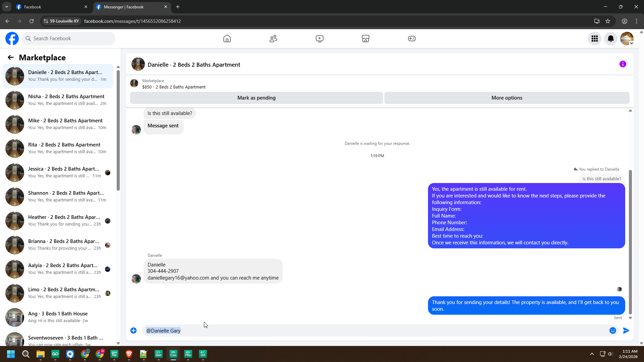Open Facebook Home icon
The height and width of the screenshot is (362, 644).
coord(227,39)
